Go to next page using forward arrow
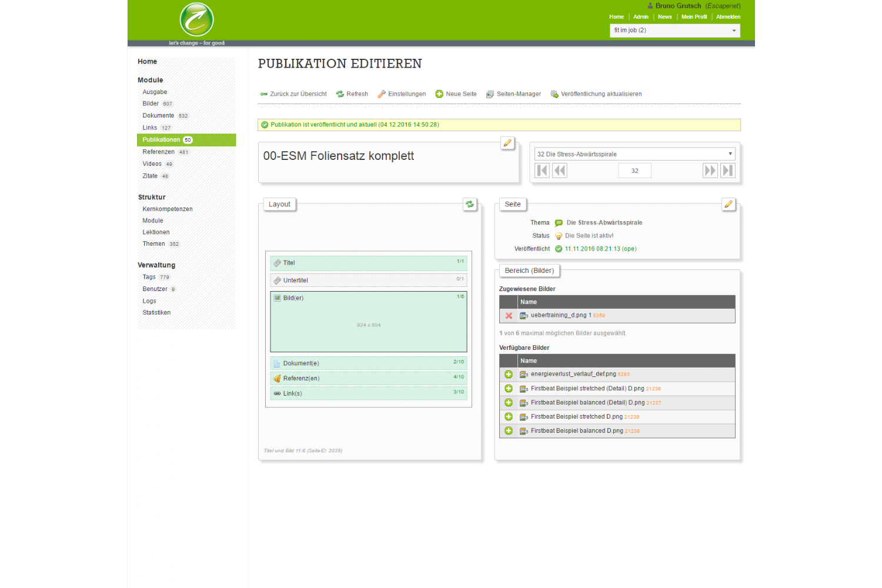 pyautogui.click(x=710, y=171)
